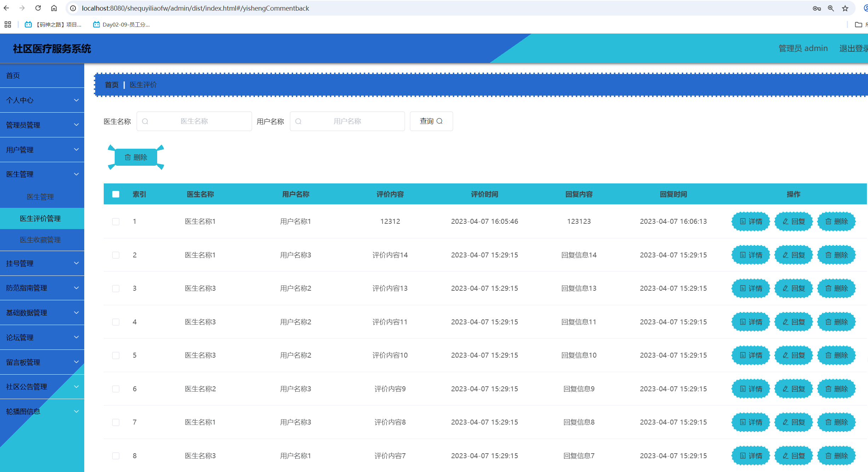Select 医生管理 submenu item

point(42,197)
